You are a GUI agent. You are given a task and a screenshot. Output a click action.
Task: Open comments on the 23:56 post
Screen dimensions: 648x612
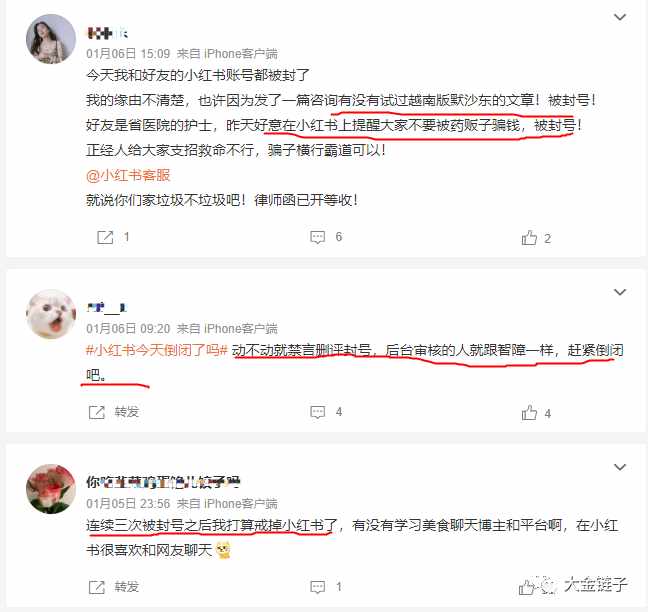pyautogui.click(x=317, y=587)
